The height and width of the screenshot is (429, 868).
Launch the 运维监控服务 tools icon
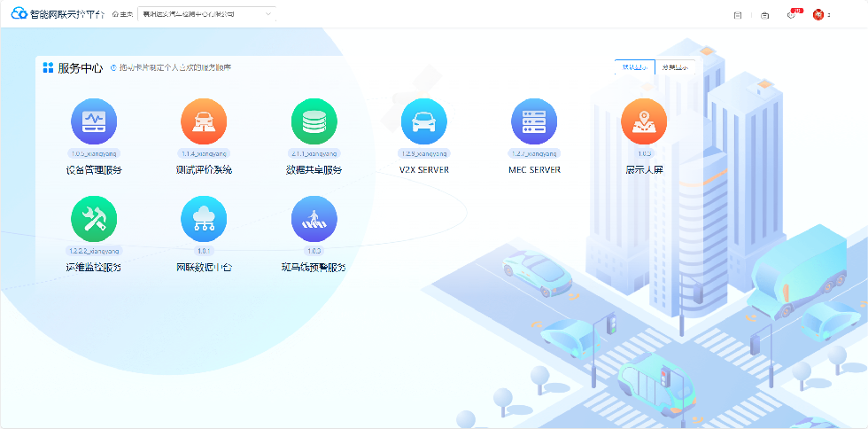[x=94, y=219]
